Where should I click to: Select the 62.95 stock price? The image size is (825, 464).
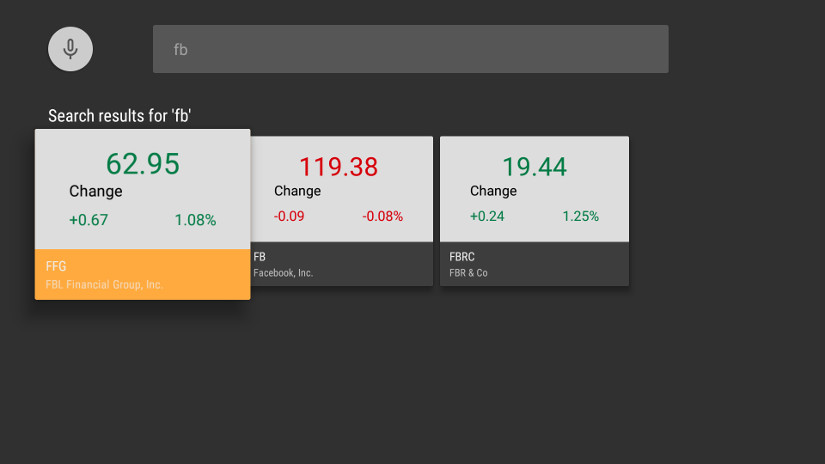click(143, 164)
